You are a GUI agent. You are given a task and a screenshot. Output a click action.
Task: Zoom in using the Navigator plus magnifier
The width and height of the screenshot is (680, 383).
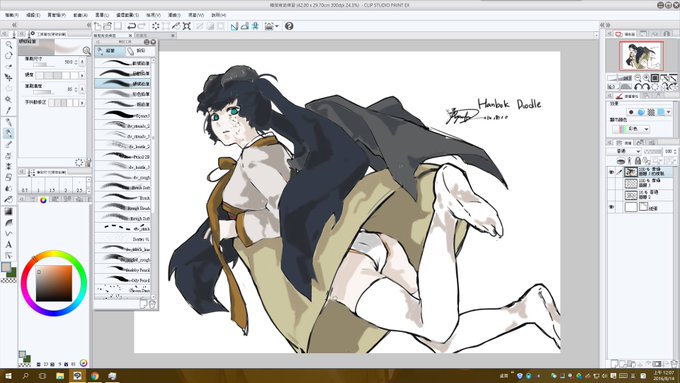coord(646,78)
